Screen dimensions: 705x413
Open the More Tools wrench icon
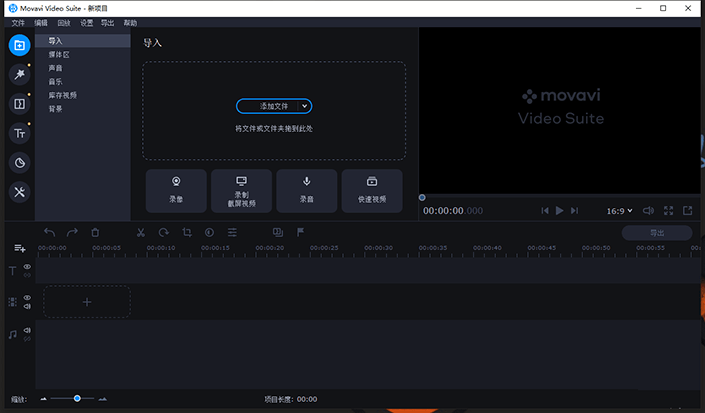point(19,192)
